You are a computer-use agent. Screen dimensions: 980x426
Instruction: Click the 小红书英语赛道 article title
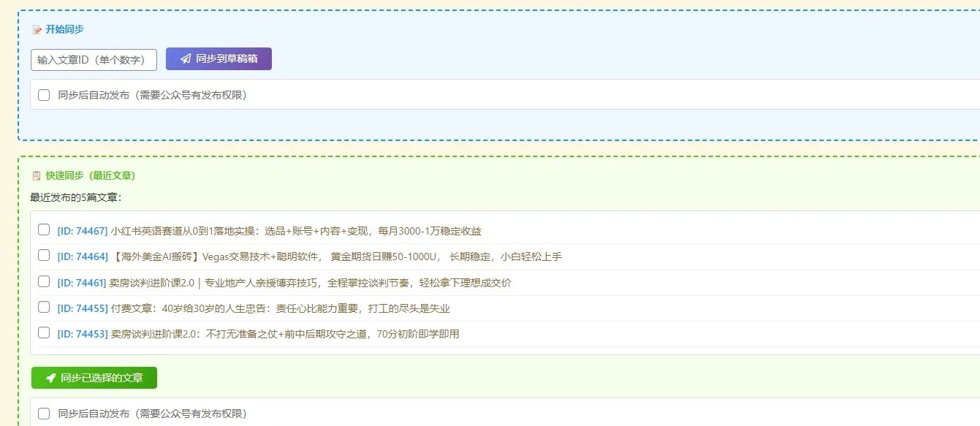click(x=296, y=231)
